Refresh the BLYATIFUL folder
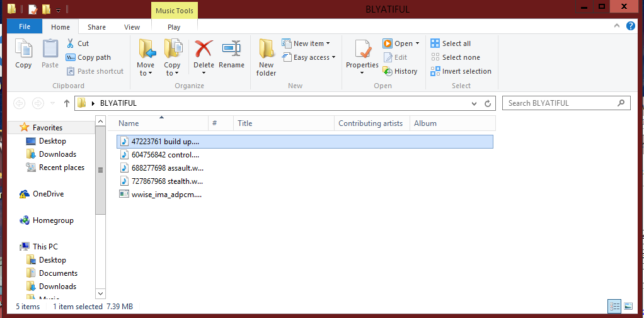Viewport: 644px width, 318px height. (x=488, y=103)
